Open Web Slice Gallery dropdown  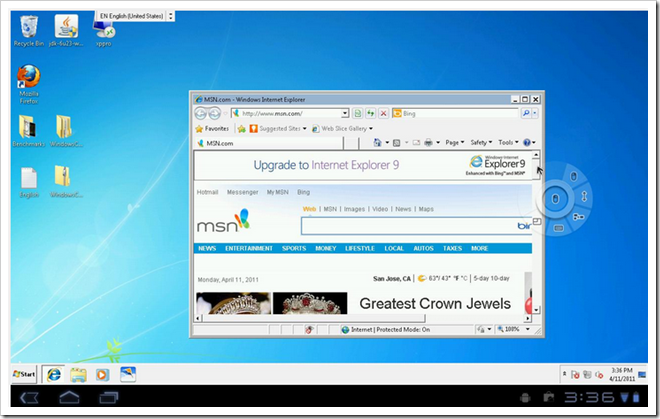pyautogui.click(x=342, y=128)
